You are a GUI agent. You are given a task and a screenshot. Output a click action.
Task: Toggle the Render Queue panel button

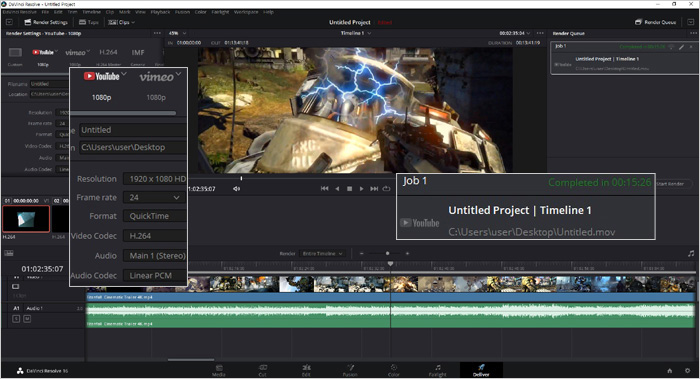pos(655,22)
